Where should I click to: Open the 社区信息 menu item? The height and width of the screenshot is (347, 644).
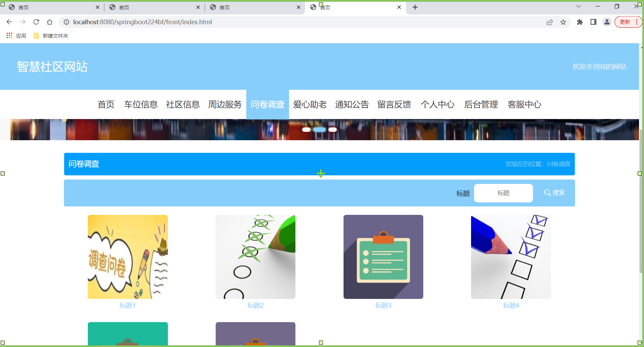click(x=183, y=104)
